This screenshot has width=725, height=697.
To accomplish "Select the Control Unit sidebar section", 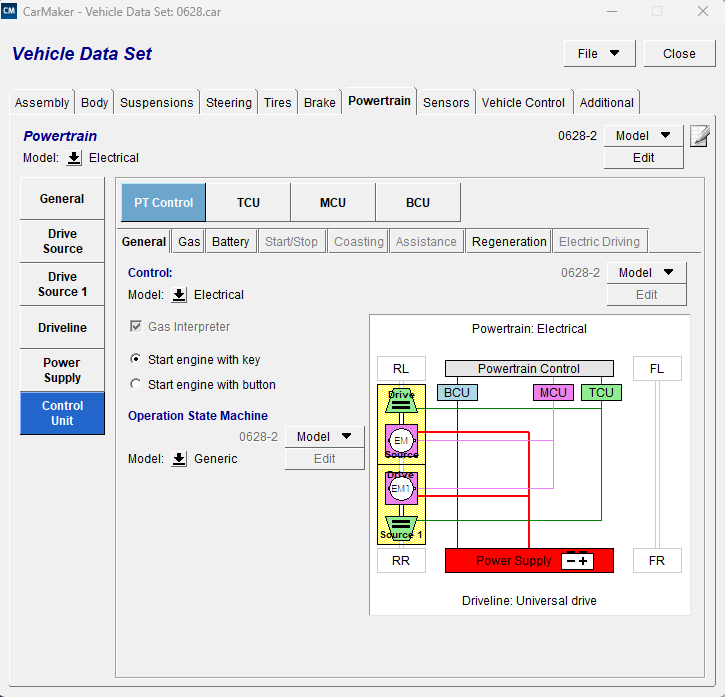I will [62, 413].
